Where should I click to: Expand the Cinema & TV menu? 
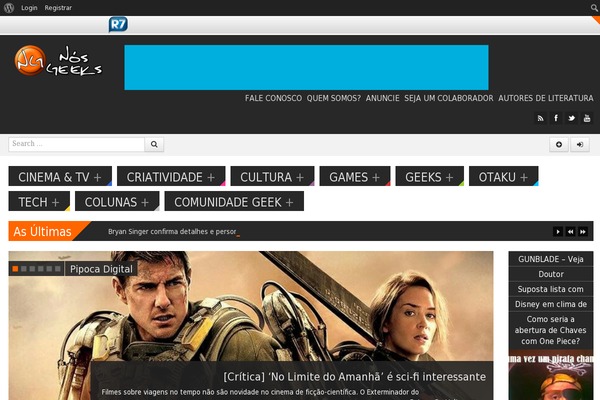pos(60,176)
